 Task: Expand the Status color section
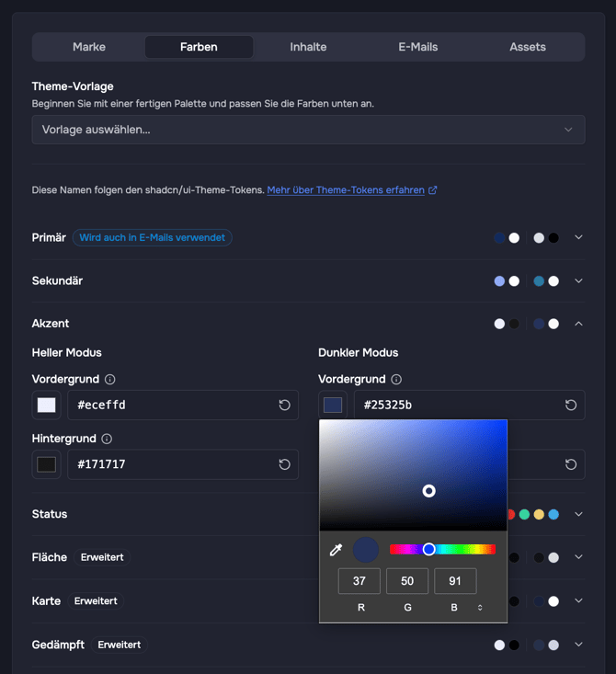[x=578, y=514]
